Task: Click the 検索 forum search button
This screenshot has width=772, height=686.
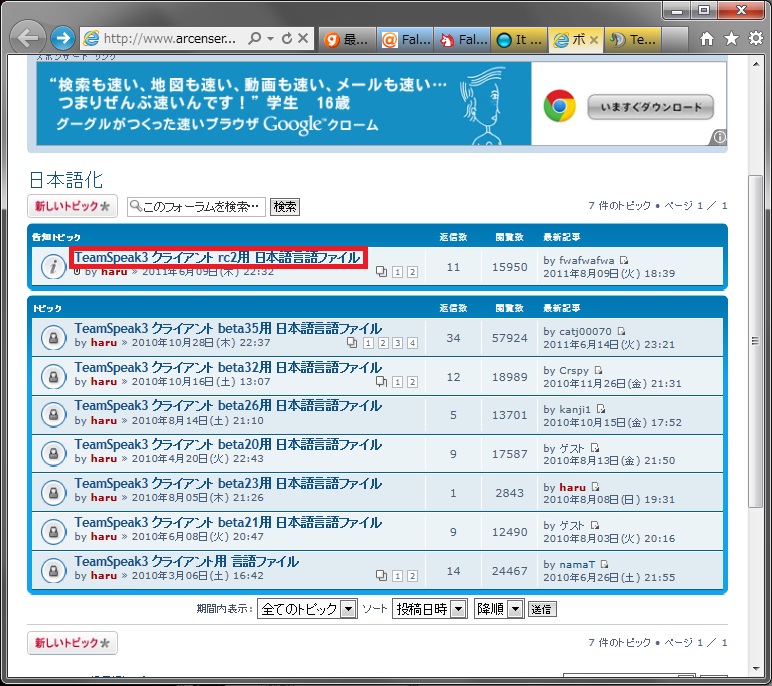Action: tap(285, 207)
